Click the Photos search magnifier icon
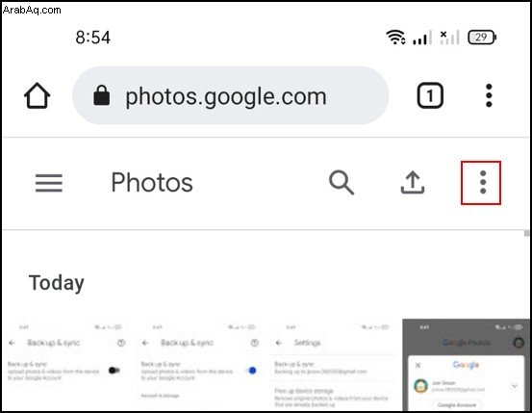Viewport: 532px width, 413px height. point(342,183)
